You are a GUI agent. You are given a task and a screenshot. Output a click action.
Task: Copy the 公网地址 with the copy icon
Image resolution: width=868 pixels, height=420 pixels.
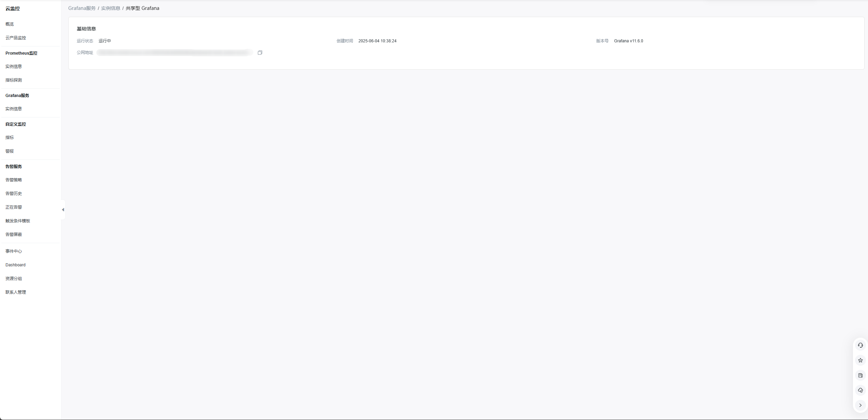(x=260, y=53)
